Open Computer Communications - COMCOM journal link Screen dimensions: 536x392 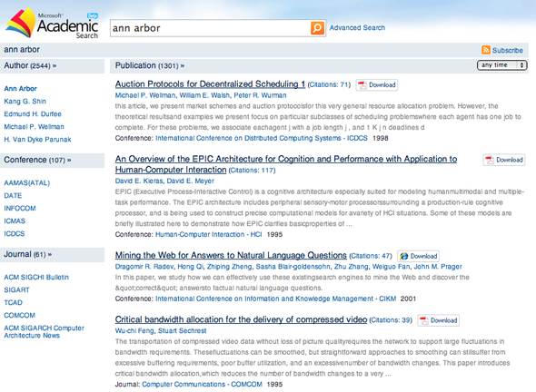[x=202, y=385]
